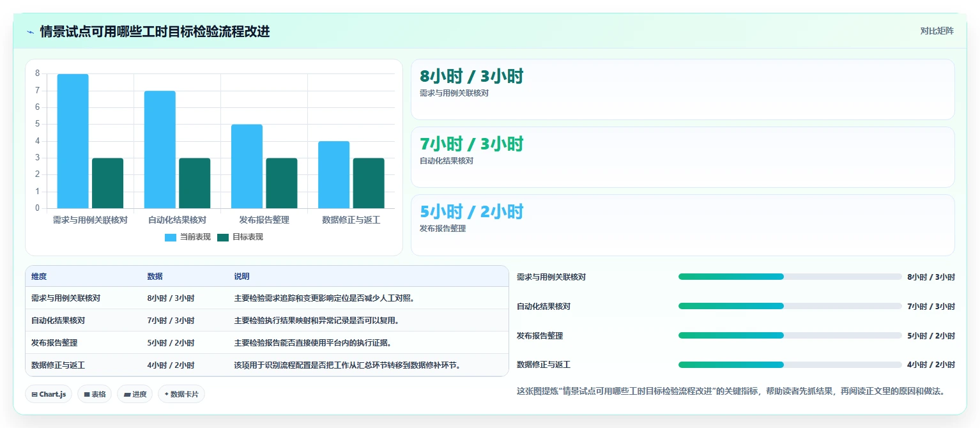The width and height of the screenshot is (980, 428).
Task: Click progress value 8小时 / 3小时
Action: point(931,277)
